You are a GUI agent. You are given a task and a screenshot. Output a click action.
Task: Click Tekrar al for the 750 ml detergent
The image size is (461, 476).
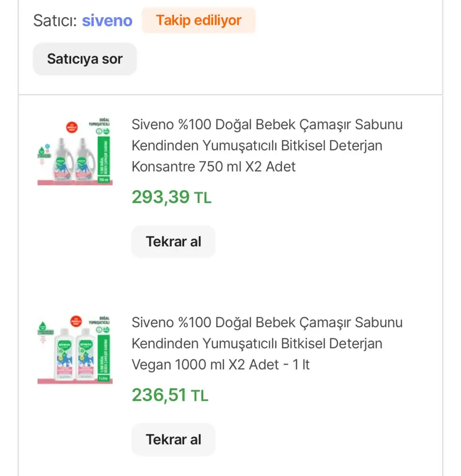(173, 242)
